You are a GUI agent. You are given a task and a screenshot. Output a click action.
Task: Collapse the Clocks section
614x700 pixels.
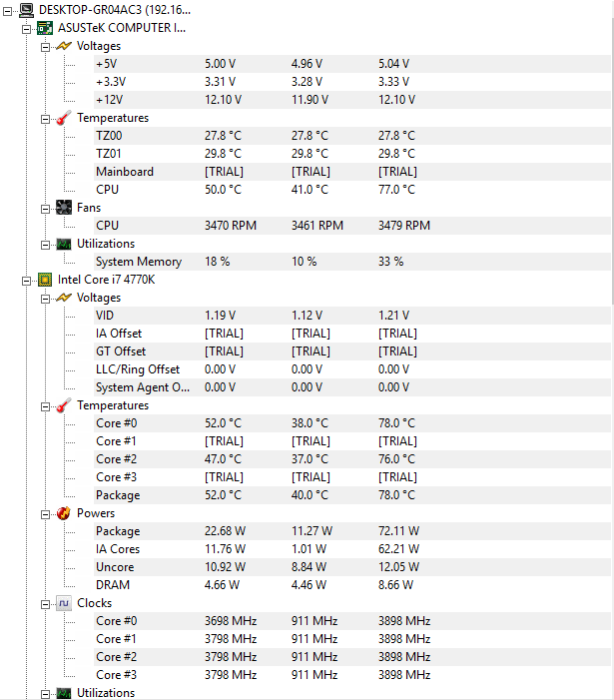coord(45,604)
